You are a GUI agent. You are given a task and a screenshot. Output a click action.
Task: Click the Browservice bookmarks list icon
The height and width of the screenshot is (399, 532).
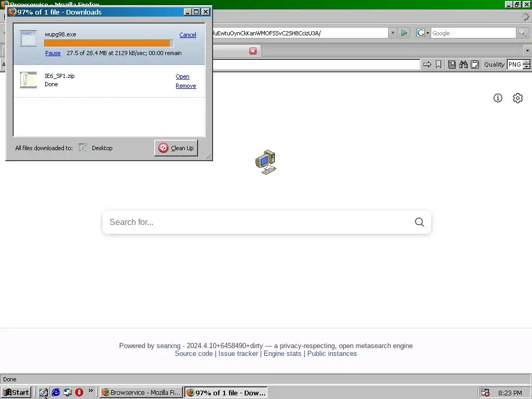tap(452, 64)
